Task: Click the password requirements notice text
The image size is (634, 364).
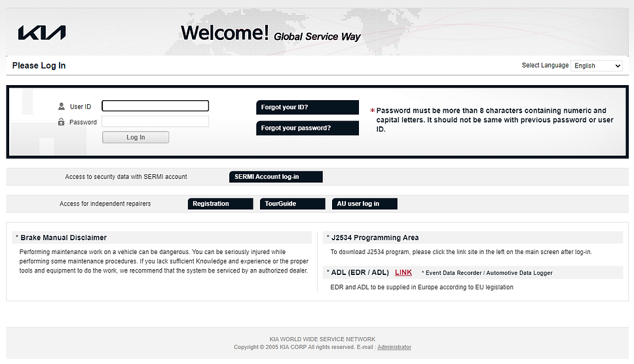Action: 495,120
